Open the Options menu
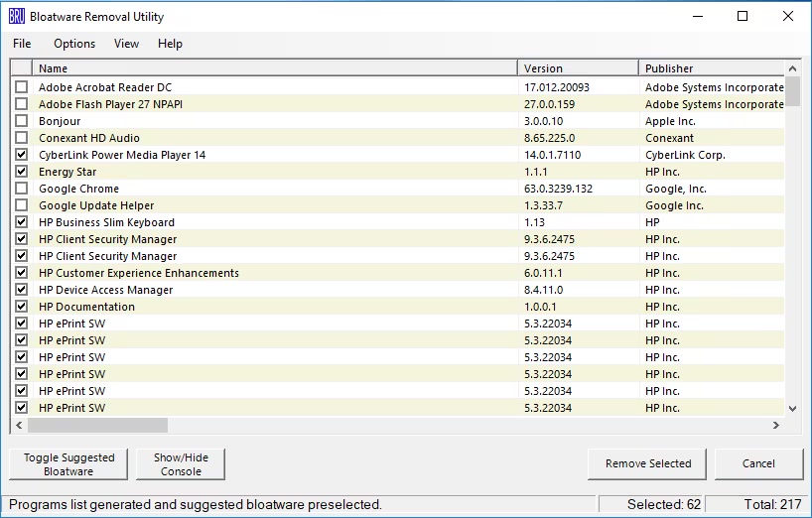Image resolution: width=812 pixels, height=518 pixels. (x=74, y=44)
